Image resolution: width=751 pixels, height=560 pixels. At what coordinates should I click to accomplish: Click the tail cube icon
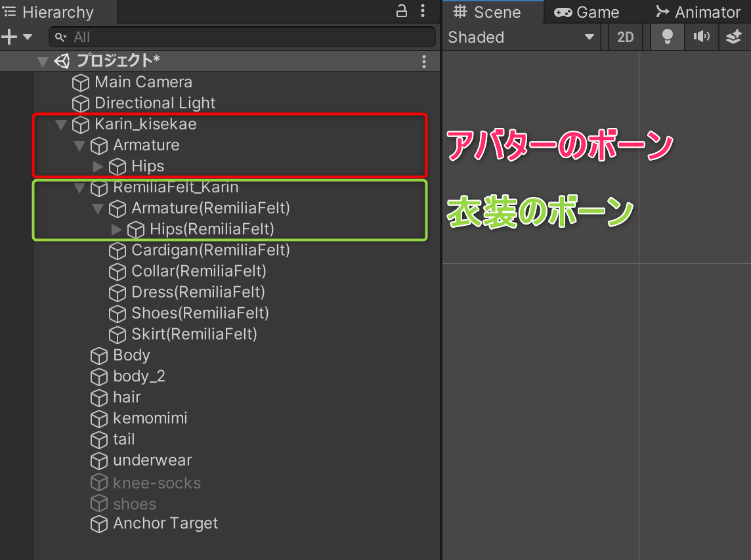(99, 441)
